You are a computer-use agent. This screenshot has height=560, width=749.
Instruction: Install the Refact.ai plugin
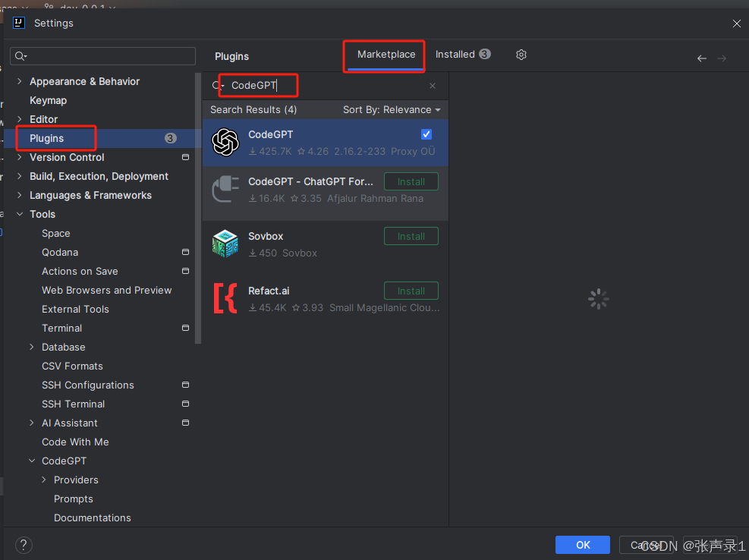tap(411, 291)
